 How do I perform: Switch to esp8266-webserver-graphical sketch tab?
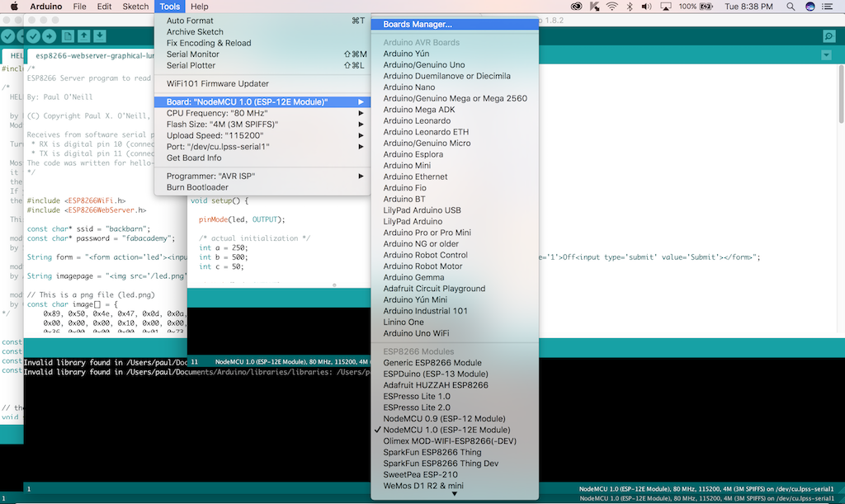(x=91, y=55)
